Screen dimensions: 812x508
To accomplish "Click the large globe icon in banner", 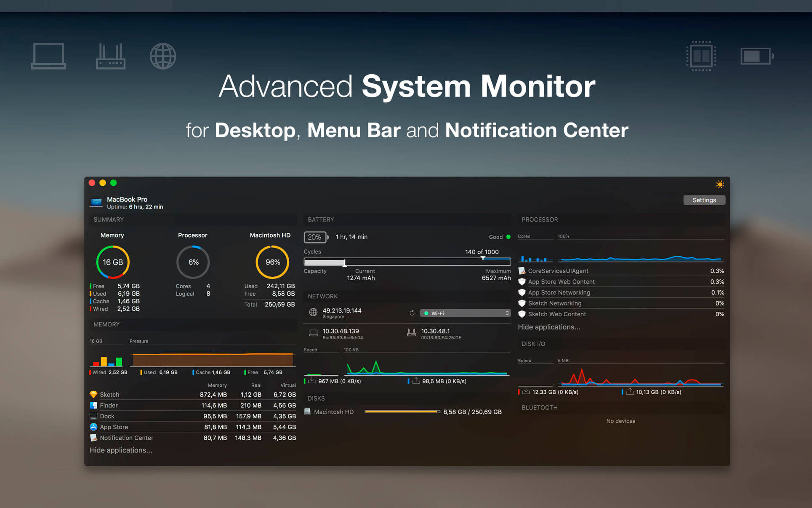I will tap(163, 56).
